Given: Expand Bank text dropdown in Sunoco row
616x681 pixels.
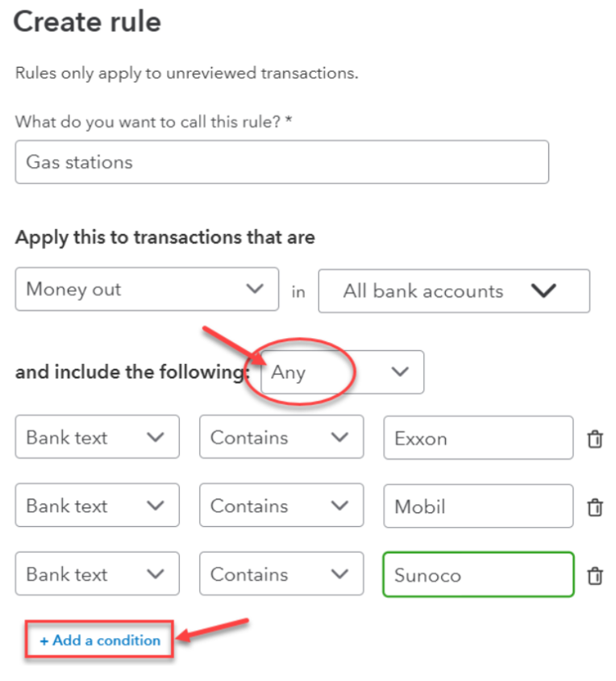Looking at the screenshot, I should [x=98, y=574].
